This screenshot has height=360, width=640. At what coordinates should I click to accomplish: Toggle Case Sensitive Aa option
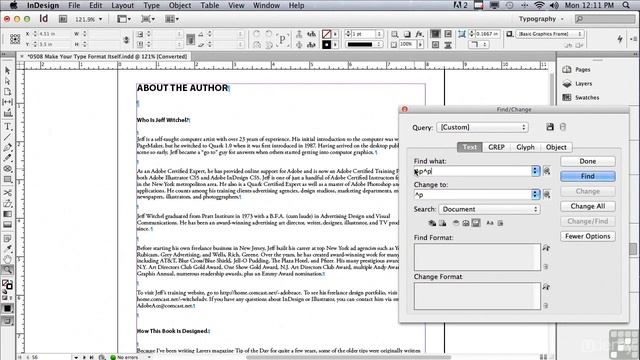(490, 223)
